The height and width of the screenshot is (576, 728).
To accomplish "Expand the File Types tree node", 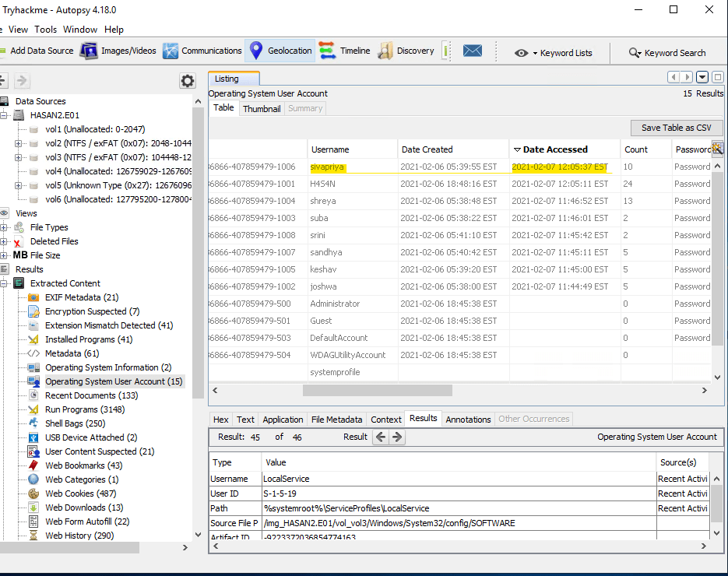I will click(5, 227).
